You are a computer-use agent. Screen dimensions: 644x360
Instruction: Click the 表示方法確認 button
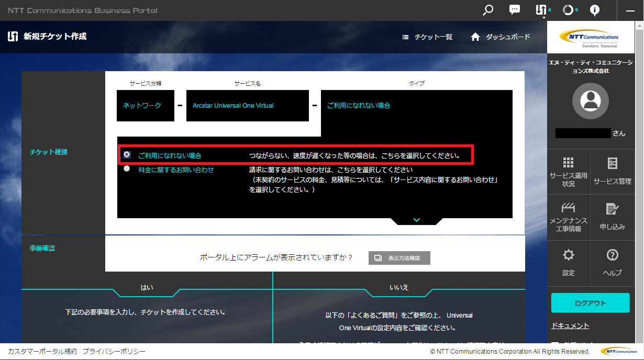pyautogui.click(x=399, y=258)
